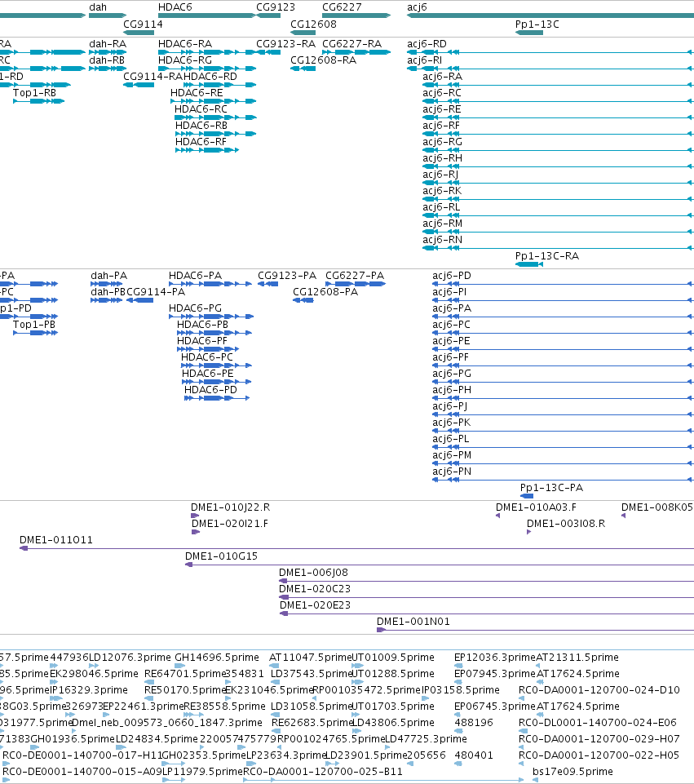Viewport: 694px width, 784px height.
Task: Click EST label AT21311.5prime
Action: 577,657
